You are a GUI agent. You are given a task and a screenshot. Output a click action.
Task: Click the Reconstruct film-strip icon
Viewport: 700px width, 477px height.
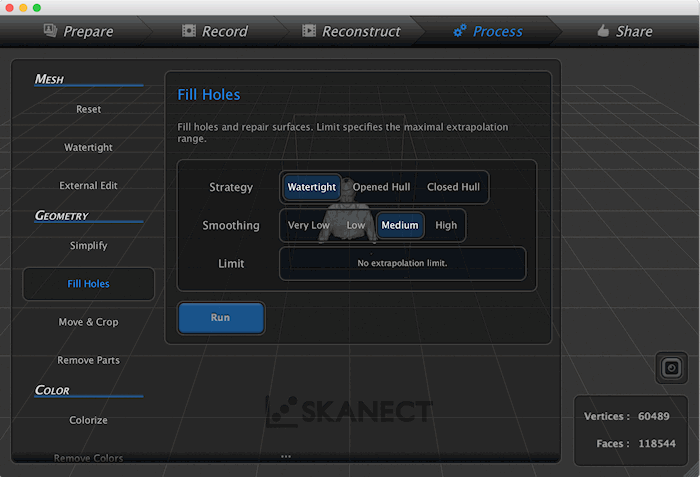[309, 30]
